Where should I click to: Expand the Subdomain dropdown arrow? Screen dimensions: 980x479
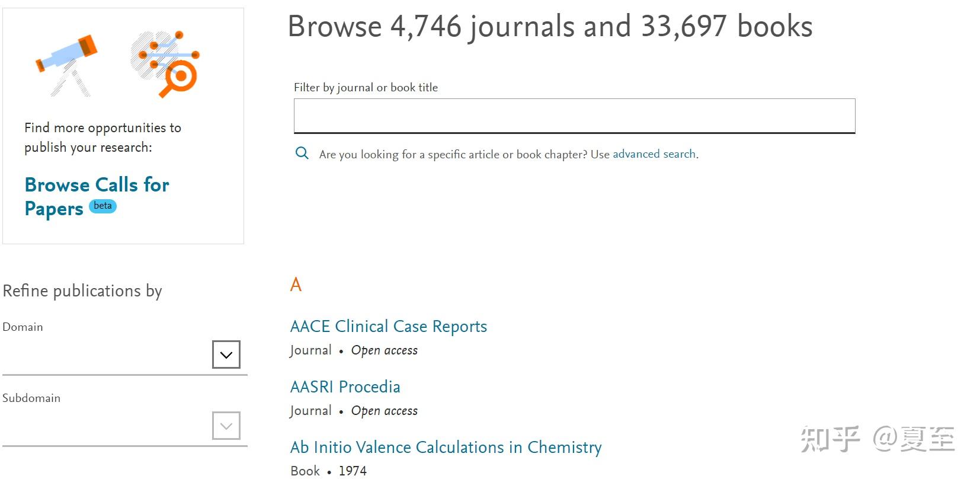click(226, 426)
